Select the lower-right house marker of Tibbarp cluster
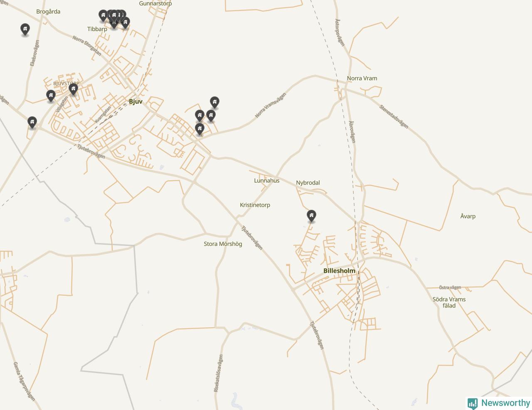532x410 pixels. [125, 22]
